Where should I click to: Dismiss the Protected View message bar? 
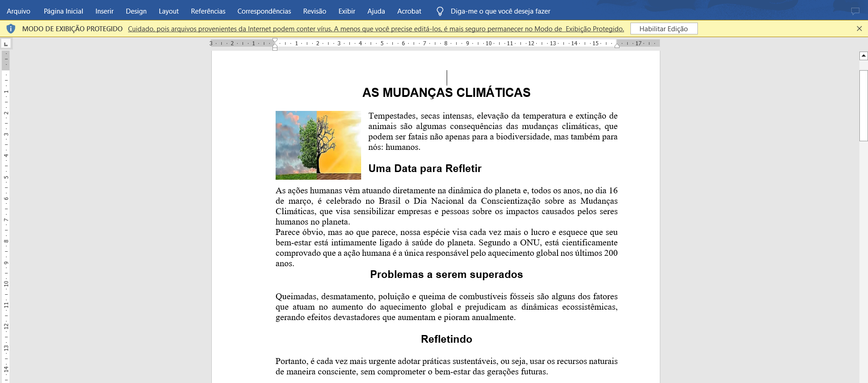pos(859,29)
